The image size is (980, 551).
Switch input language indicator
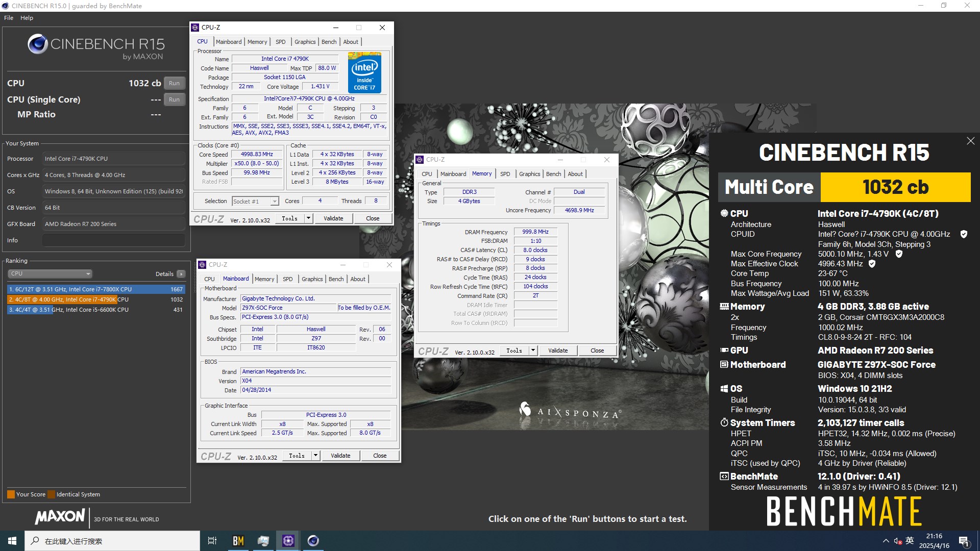[x=910, y=541]
